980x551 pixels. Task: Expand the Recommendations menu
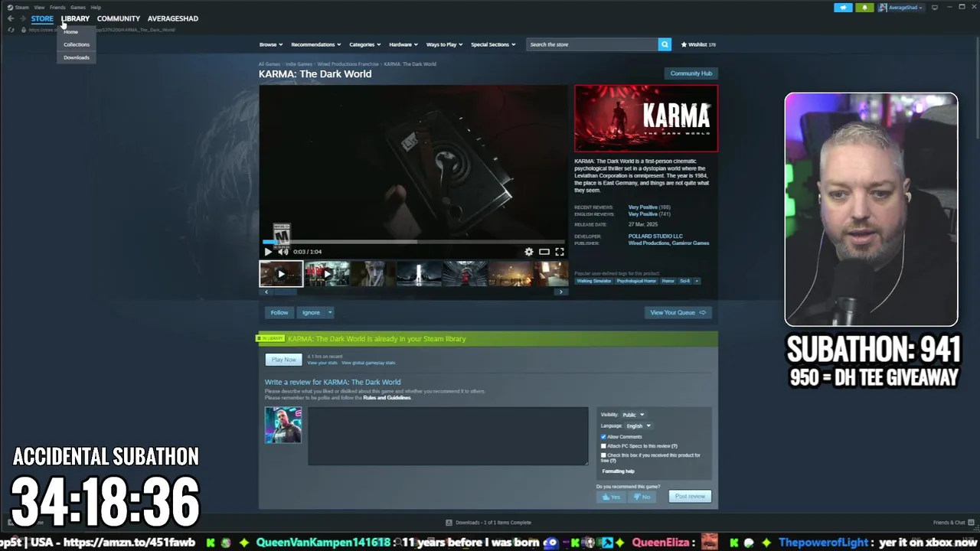pyautogui.click(x=316, y=44)
